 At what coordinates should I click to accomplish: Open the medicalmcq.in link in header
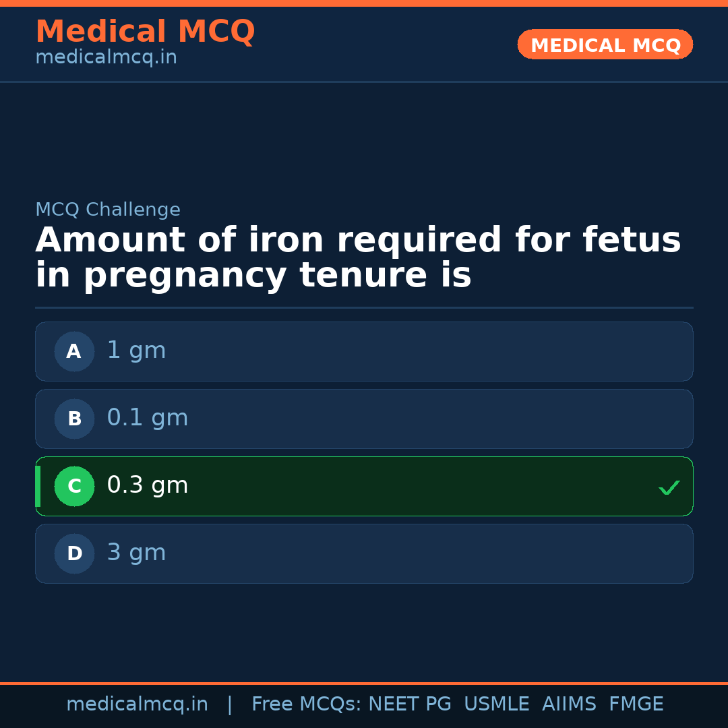tap(106, 58)
